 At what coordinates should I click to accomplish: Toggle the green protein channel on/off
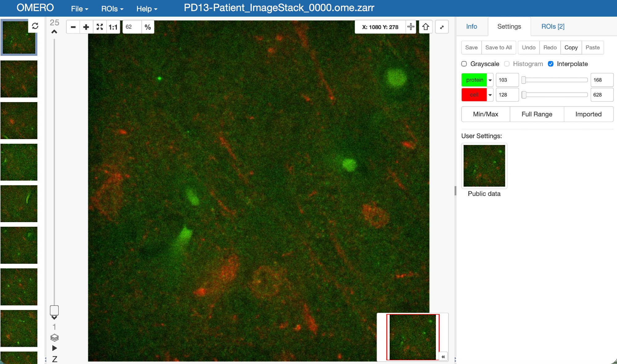click(x=474, y=80)
